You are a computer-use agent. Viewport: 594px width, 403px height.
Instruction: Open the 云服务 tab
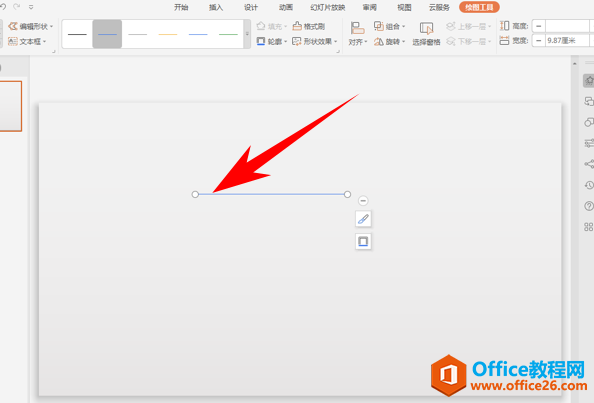coord(439,7)
